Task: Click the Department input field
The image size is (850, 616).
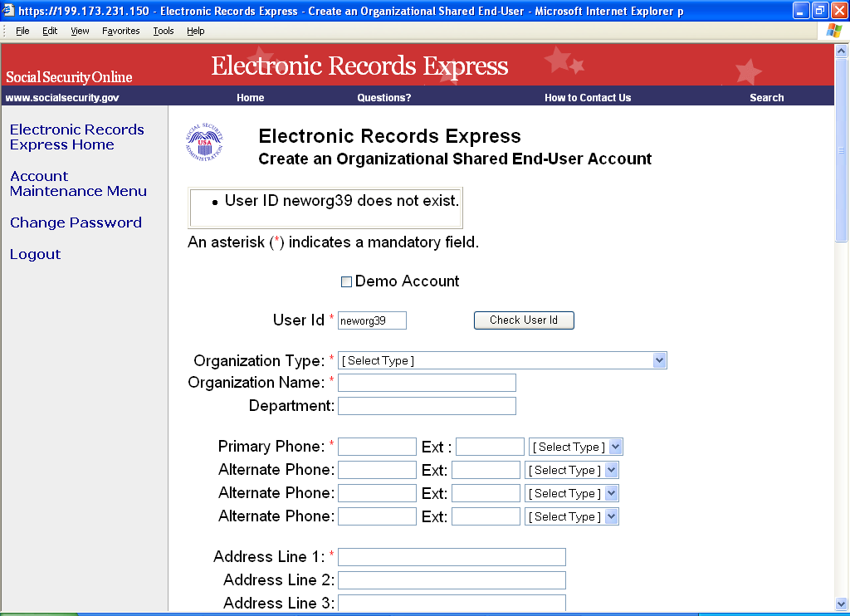Action: pyautogui.click(x=427, y=406)
